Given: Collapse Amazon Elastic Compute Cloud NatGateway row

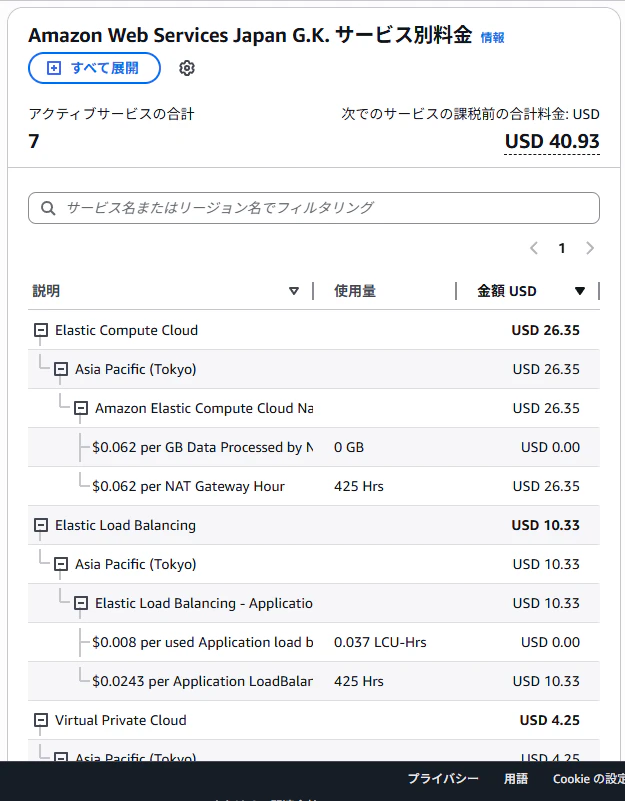Looking at the screenshot, I should tap(81, 409).
